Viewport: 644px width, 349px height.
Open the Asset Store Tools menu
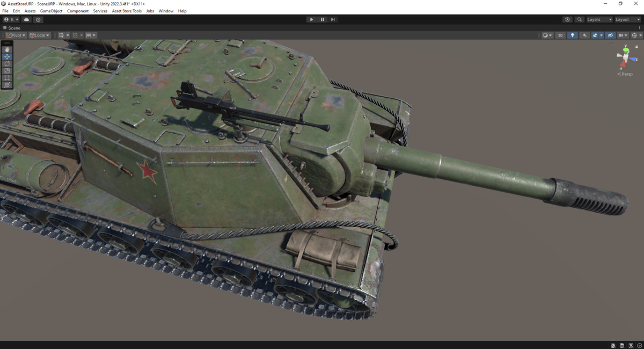127,11
